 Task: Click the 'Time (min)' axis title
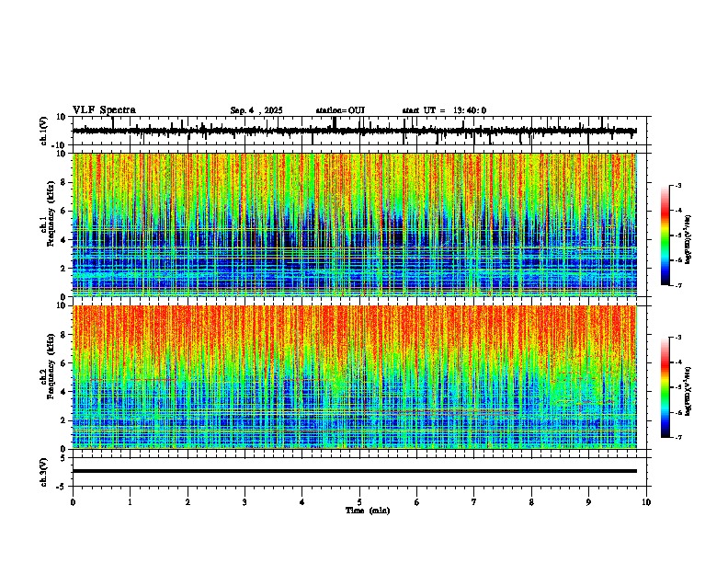pos(368,511)
